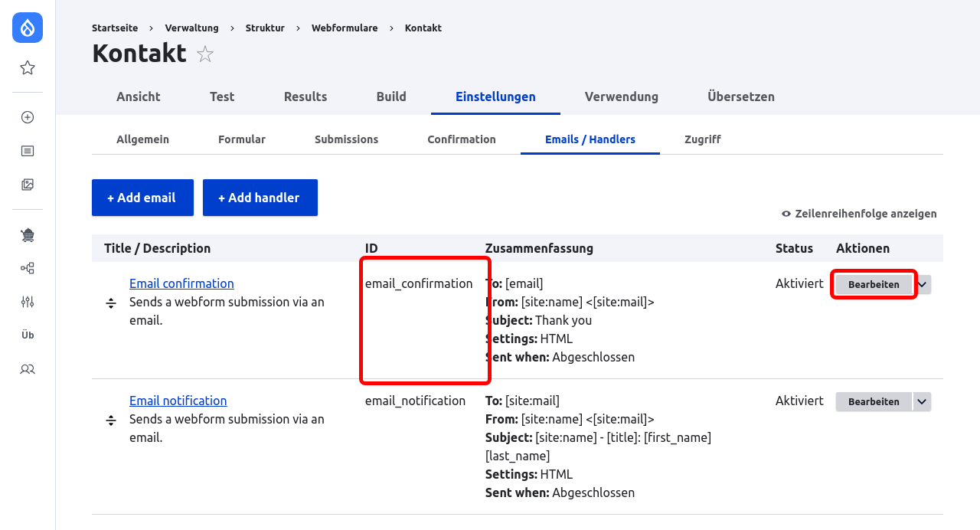Select the Einstellungen tab
Image resolution: width=980 pixels, height=530 pixels.
tap(495, 97)
